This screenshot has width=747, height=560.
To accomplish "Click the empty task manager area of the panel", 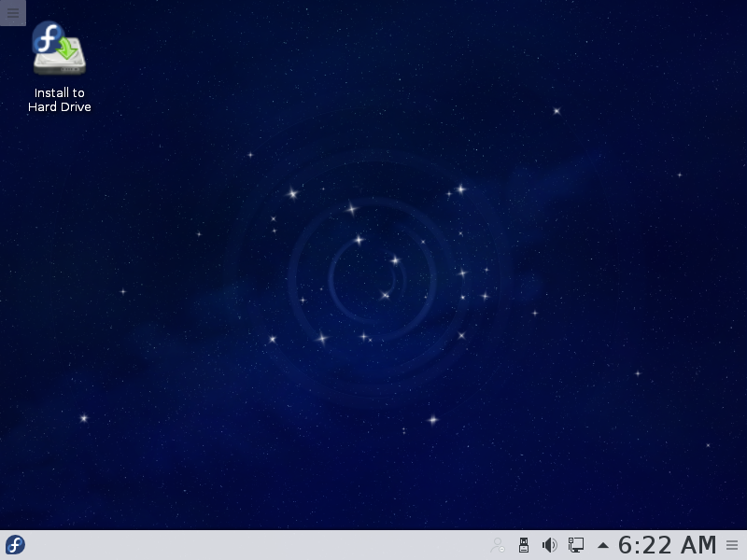I will (252, 545).
